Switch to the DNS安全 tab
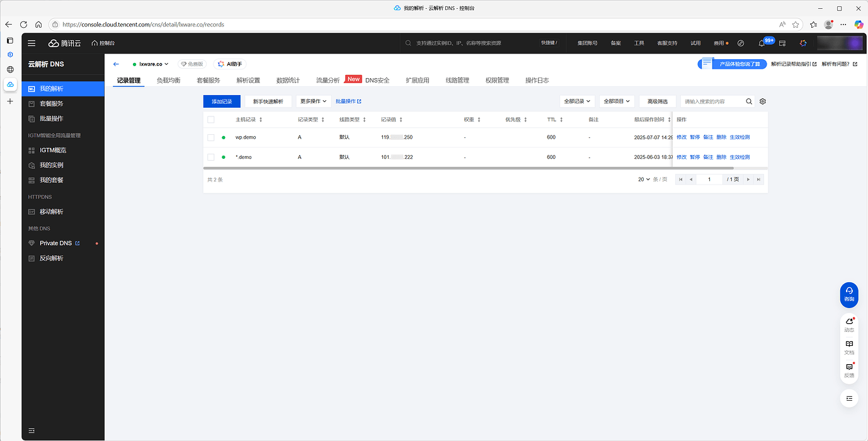 tap(378, 80)
